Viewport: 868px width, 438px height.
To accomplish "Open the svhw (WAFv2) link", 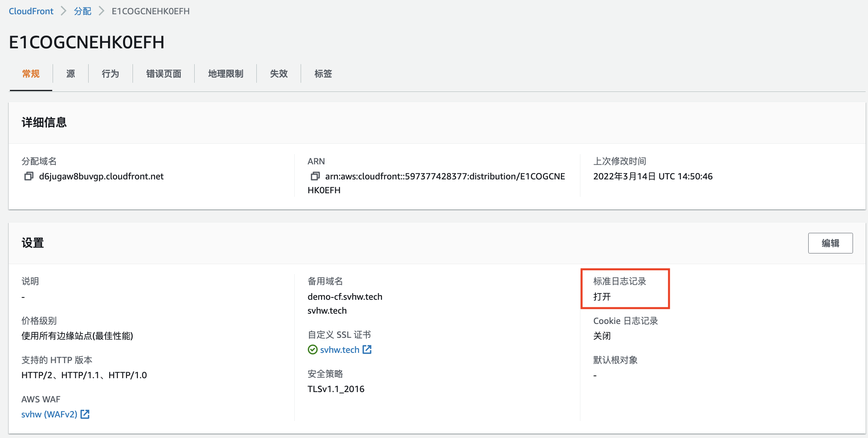I will 49,414.
